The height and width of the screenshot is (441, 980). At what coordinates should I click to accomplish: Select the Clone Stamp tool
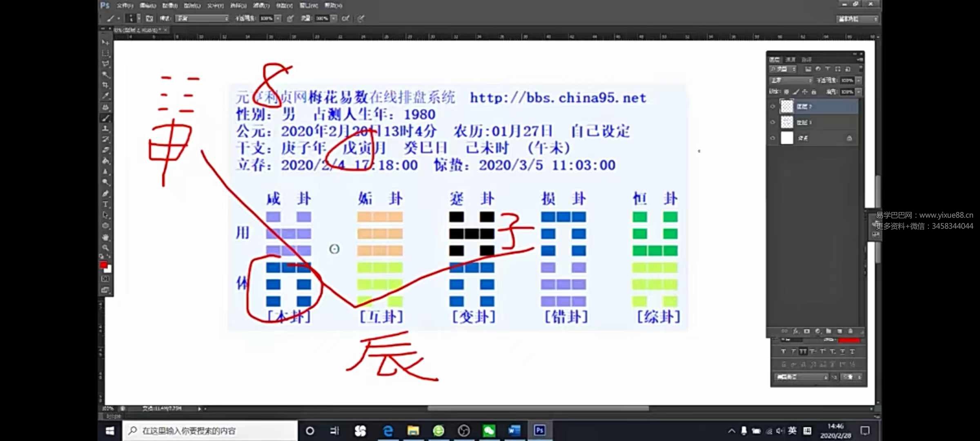[x=106, y=128]
